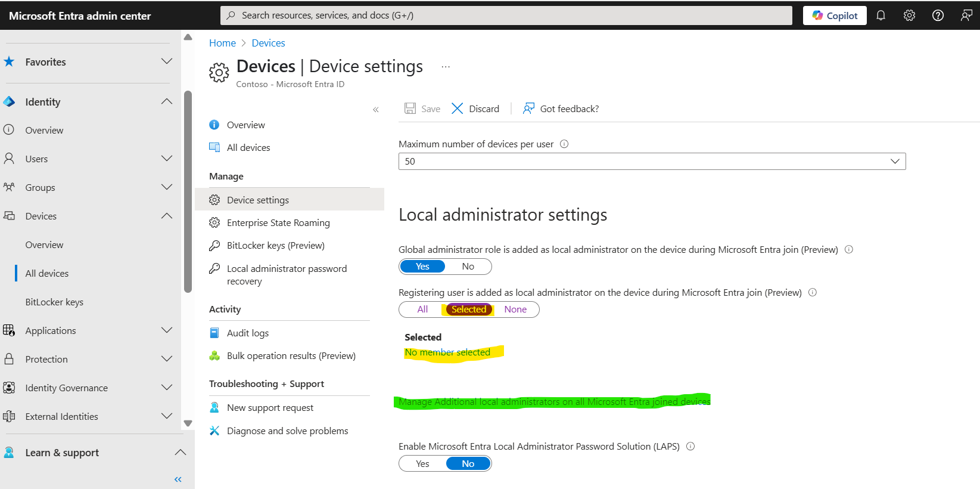Click the Discard X icon

[x=457, y=109]
